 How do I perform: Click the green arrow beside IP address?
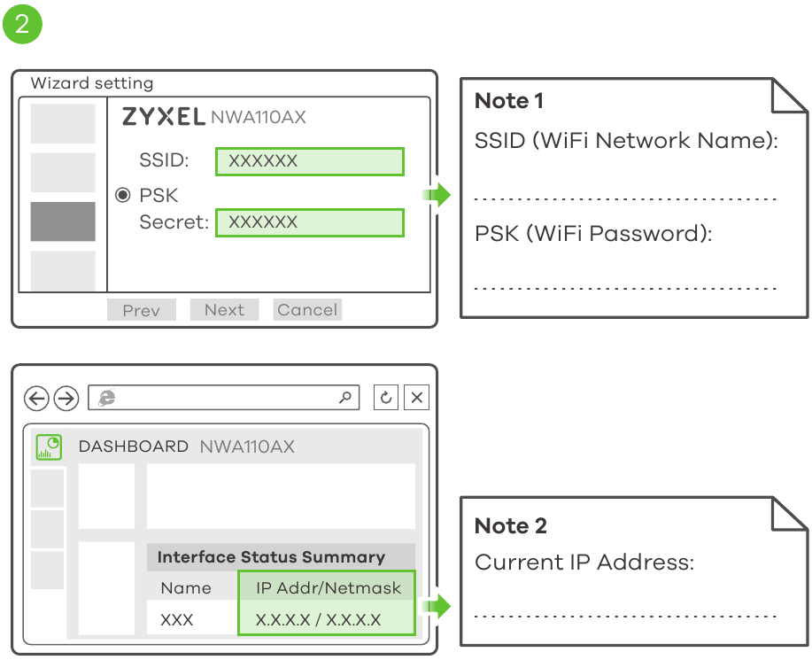coord(437,608)
